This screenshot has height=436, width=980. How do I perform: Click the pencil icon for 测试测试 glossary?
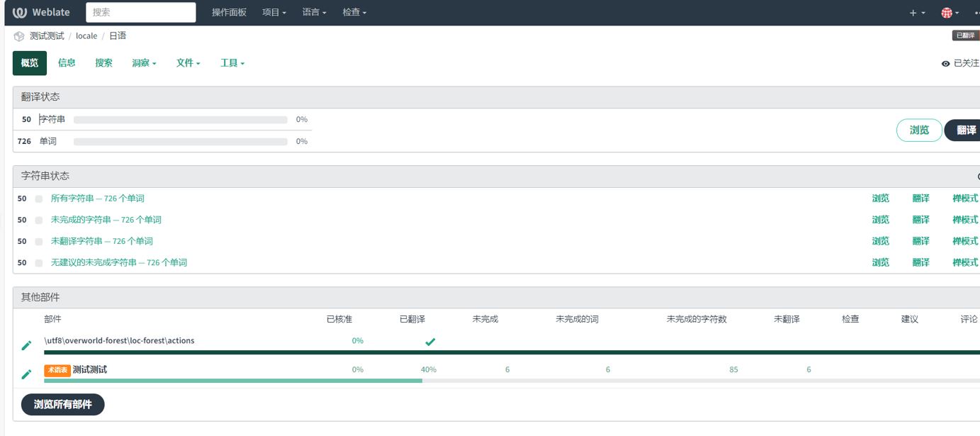coord(26,374)
